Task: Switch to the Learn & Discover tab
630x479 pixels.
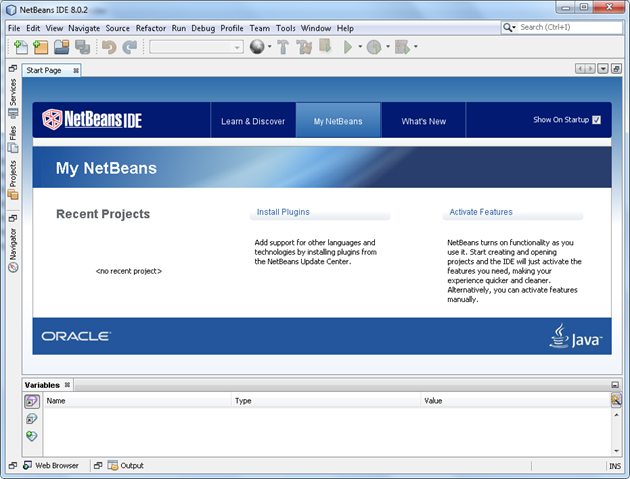Action: pyautogui.click(x=253, y=121)
